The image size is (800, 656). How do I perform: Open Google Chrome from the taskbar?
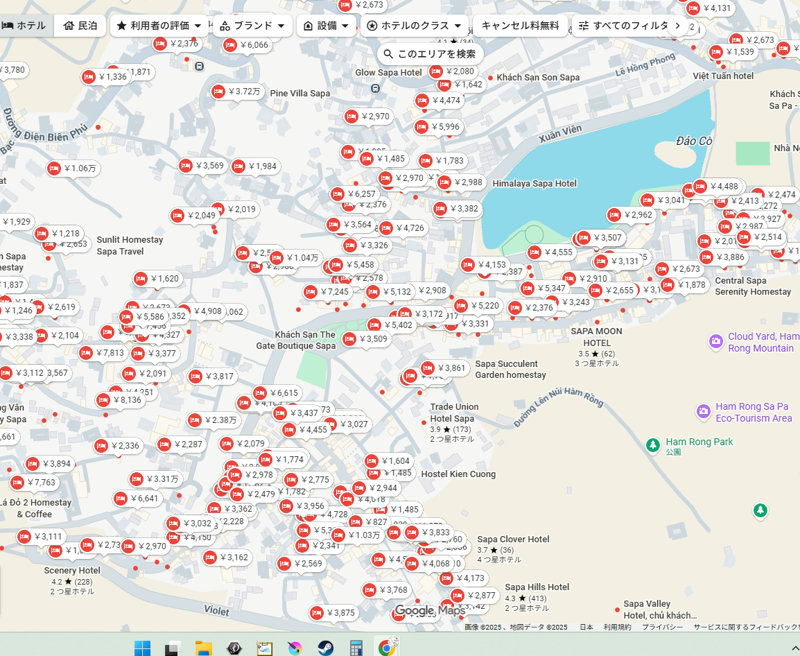(x=386, y=647)
